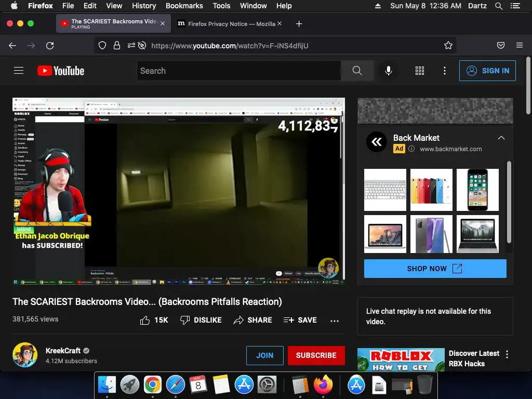Open Firefox application hamburger menu
The image size is (532, 399).
pos(520,46)
